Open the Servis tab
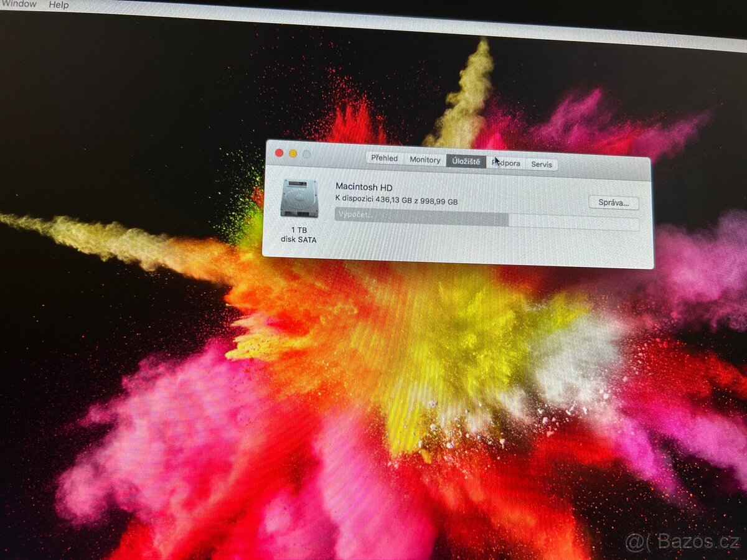The width and height of the screenshot is (747, 560). pyautogui.click(x=542, y=162)
